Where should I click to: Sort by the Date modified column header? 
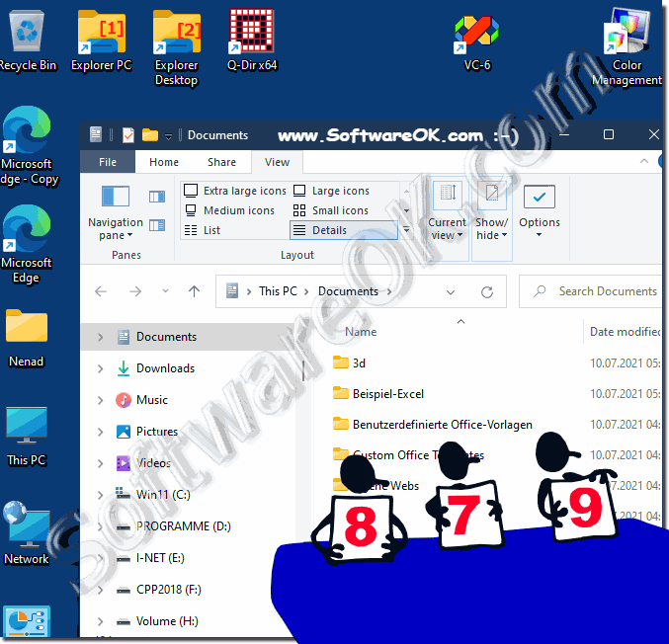[x=626, y=332]
